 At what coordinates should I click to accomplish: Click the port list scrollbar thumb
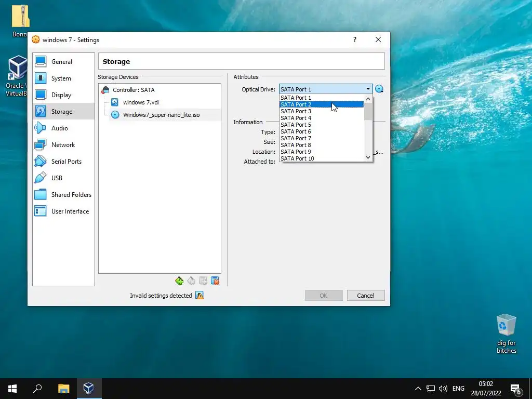pyautogui.click(x=368, y=111)
